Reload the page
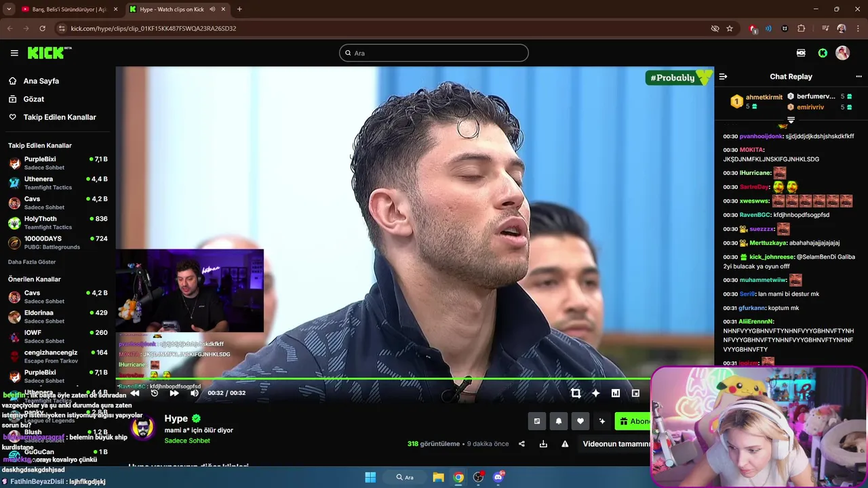This screenshot has height=488, width=868. (x=42, y=28)
